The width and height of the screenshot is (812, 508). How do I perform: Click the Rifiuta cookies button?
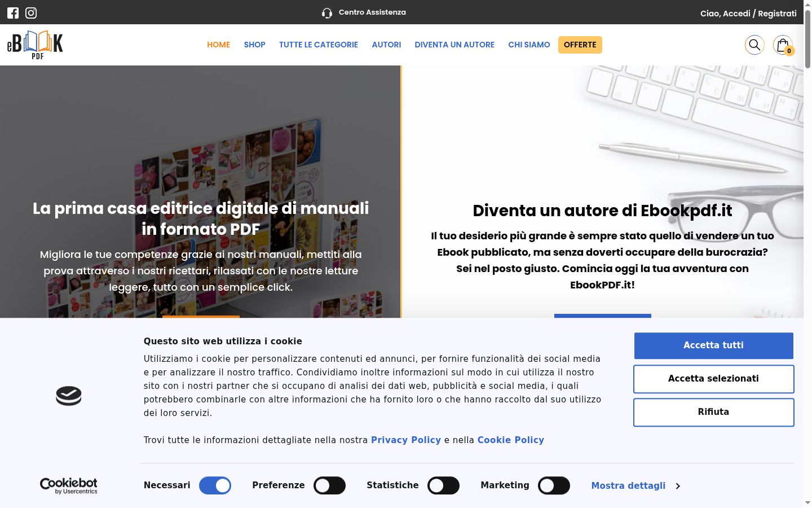pos(714,412)
